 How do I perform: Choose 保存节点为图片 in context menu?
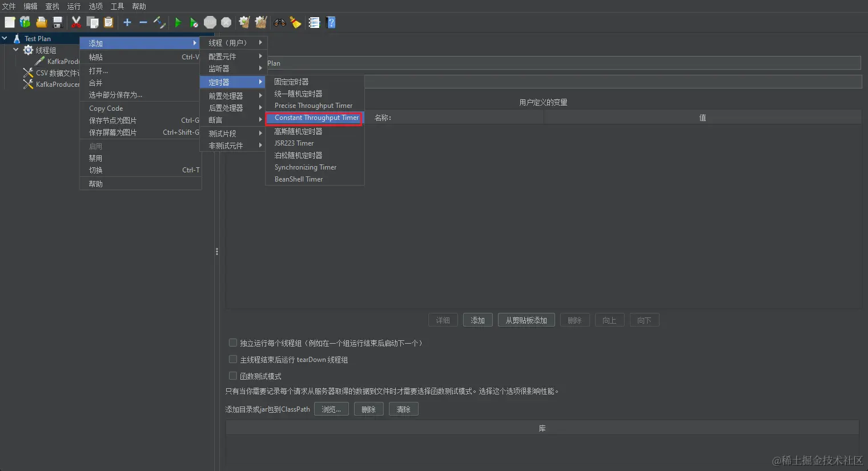(140, 120)
